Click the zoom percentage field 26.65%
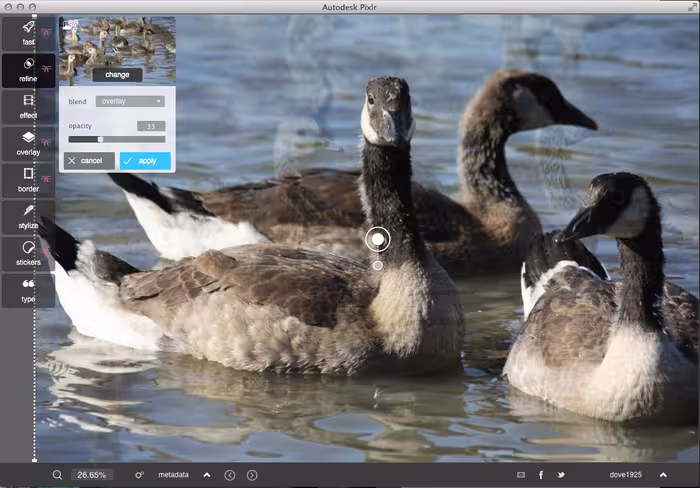The width and height of the screenshot is (700, 488). (x=92, y=475)
